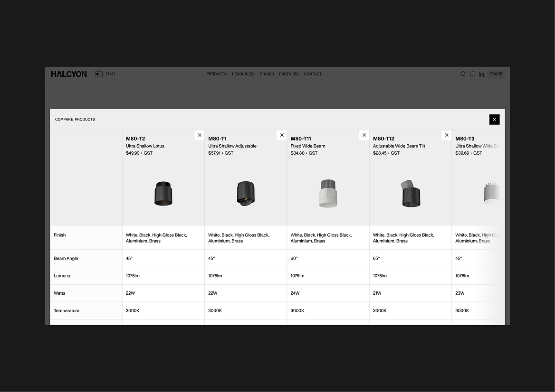Click the search magnifier icon
The image size is (555, 392).
[463, 74]
